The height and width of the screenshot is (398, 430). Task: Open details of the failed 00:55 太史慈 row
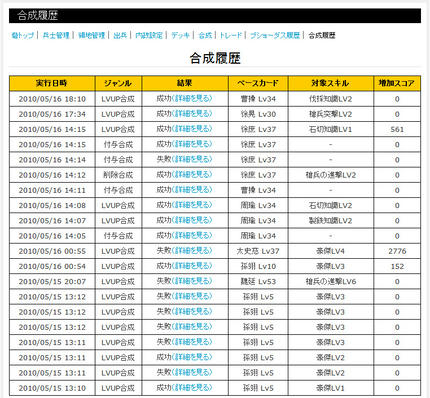(x=192, y=251)
